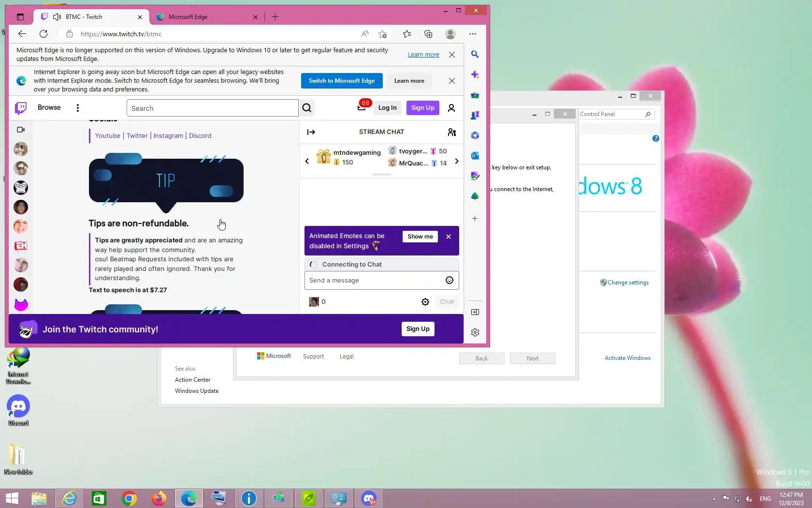The width and height of the screenshot is (812, 508).
Task: Add a new app to Edge sidebar
Action: coord(475,219)
